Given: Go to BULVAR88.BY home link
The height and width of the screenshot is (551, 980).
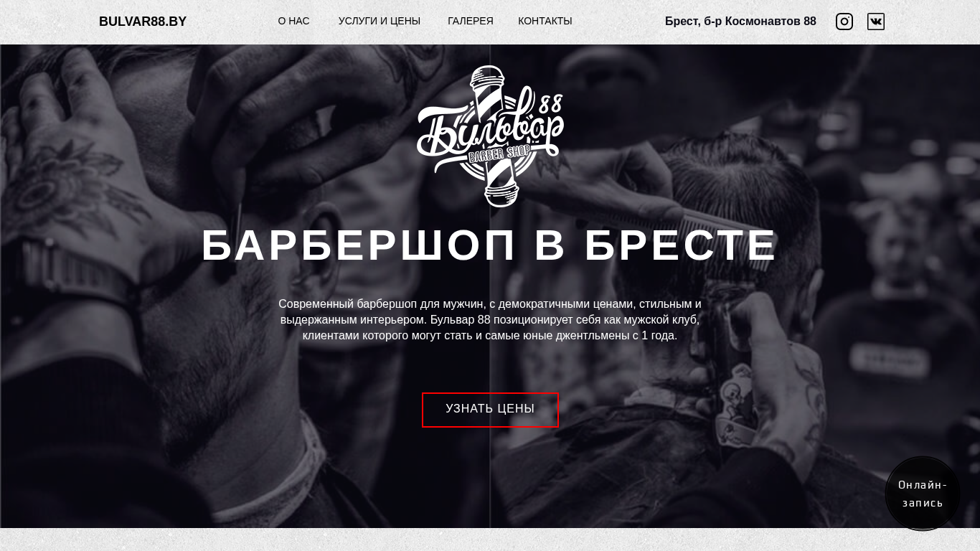Looking at the screenshot, I should pyautogui.click(x=143, y=22).
